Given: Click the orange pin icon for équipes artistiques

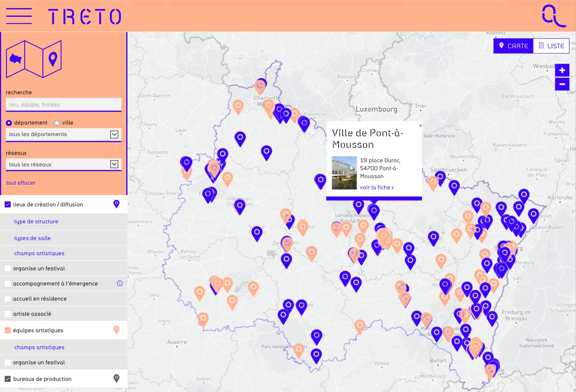Looking at the screenshot, I should pyautogui.click(x=116, y=330).
